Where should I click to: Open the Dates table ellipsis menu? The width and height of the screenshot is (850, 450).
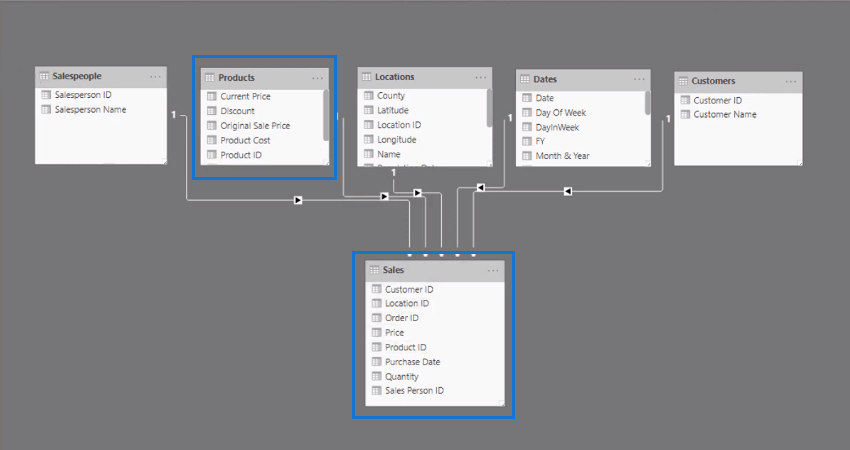tap(639, 79)
